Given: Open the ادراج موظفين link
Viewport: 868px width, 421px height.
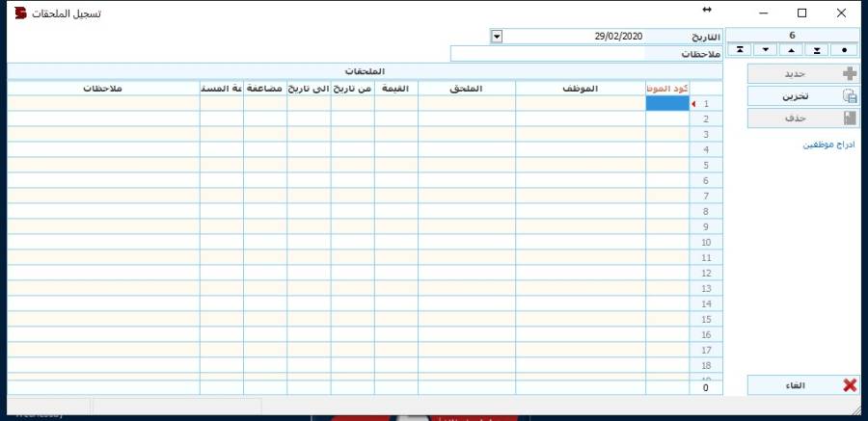Looking at the screenshot, I should [x=828, y=145].
